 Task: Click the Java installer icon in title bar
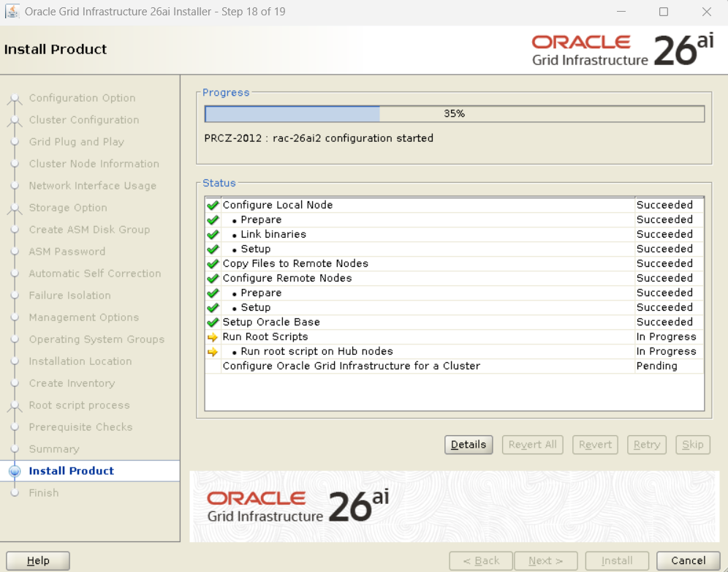pyautogui.click(x=12, y=12)
